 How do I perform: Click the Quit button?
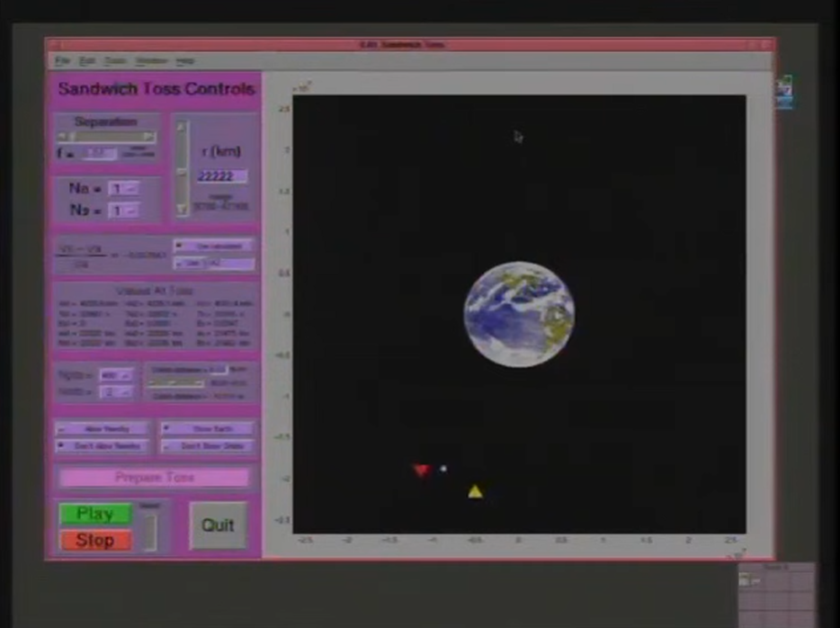pos(218,525)
